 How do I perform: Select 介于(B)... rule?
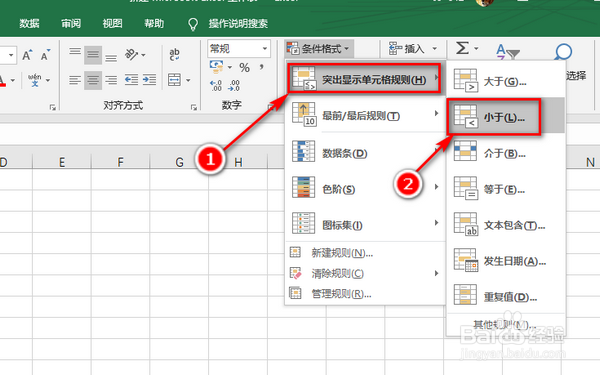(x=506, y=153)
